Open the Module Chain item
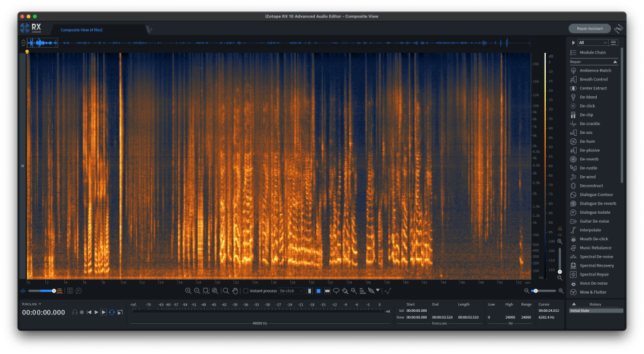Image resolution: width=644 pixels, height=354 pixels. (x=592, y=52)
